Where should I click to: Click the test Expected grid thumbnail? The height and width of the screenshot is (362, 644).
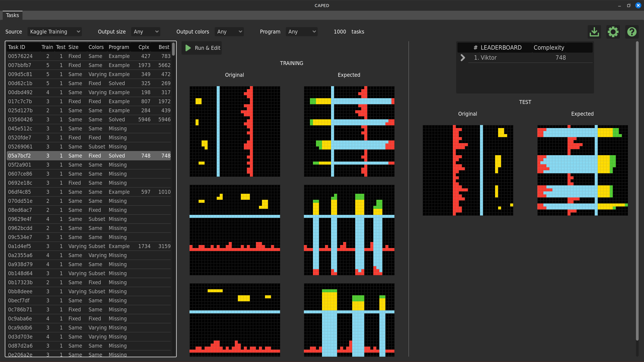tap(582, 170)
